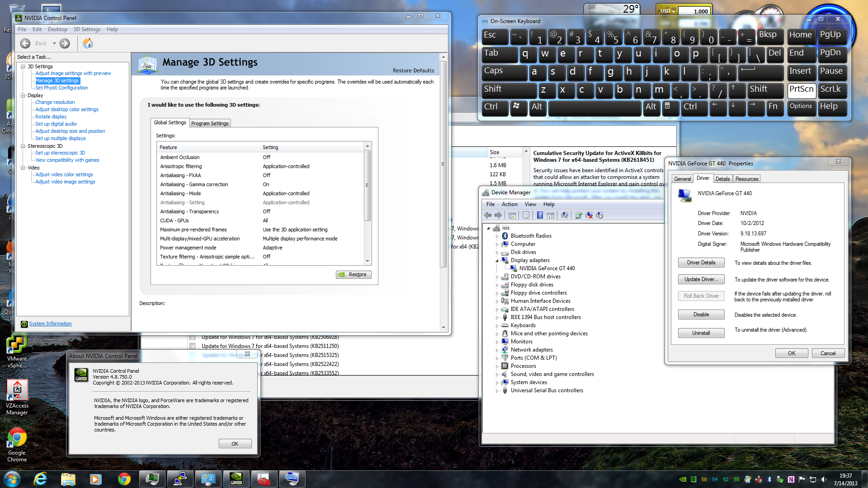Click Show/Hide console tree icon in Device Manager

pos(512,216)
